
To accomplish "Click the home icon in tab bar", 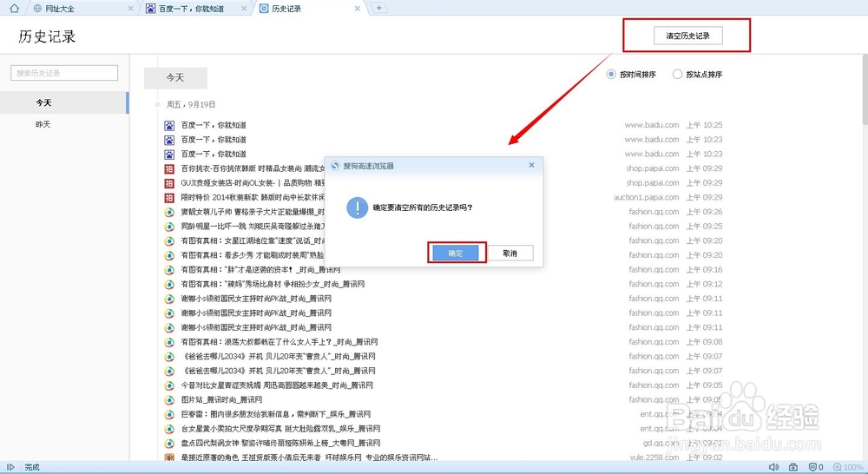I will pyautogui.click(x=15, y=8).
